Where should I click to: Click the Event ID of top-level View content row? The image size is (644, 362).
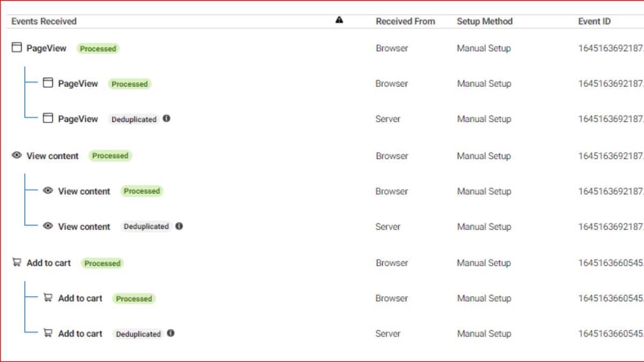click(x=611, y=156)
